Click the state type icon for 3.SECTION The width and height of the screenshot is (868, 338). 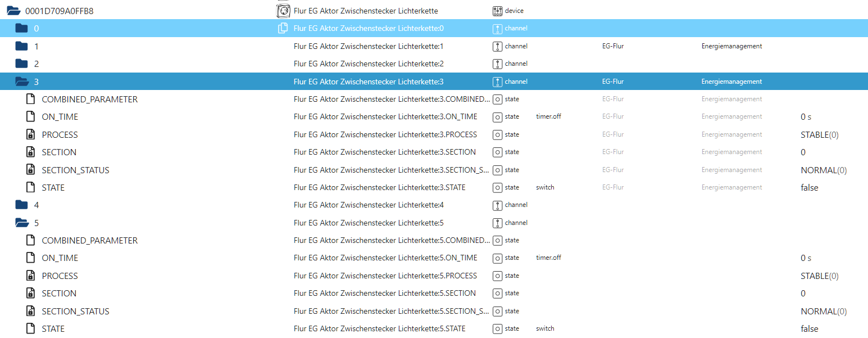click(x=497, y=152)
